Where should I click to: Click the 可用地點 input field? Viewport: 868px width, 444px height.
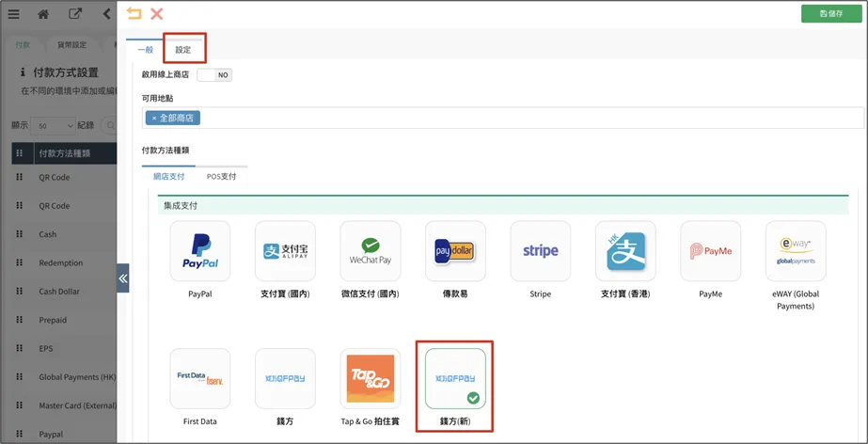pos(502,118)
